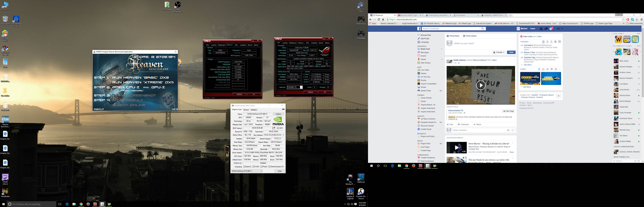Viewport: 644px width, 207px height.
Task: Click the blue Post button on Facebook
Action: pyautogui.click(x=511, y=52)
